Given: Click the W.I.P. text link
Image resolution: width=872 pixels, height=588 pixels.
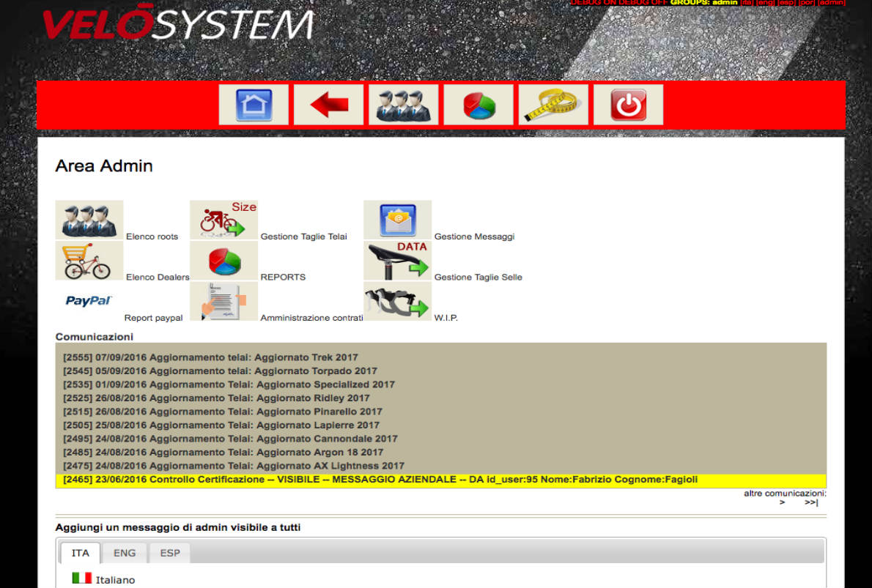Looking at the screenshot, I should 446,318.
